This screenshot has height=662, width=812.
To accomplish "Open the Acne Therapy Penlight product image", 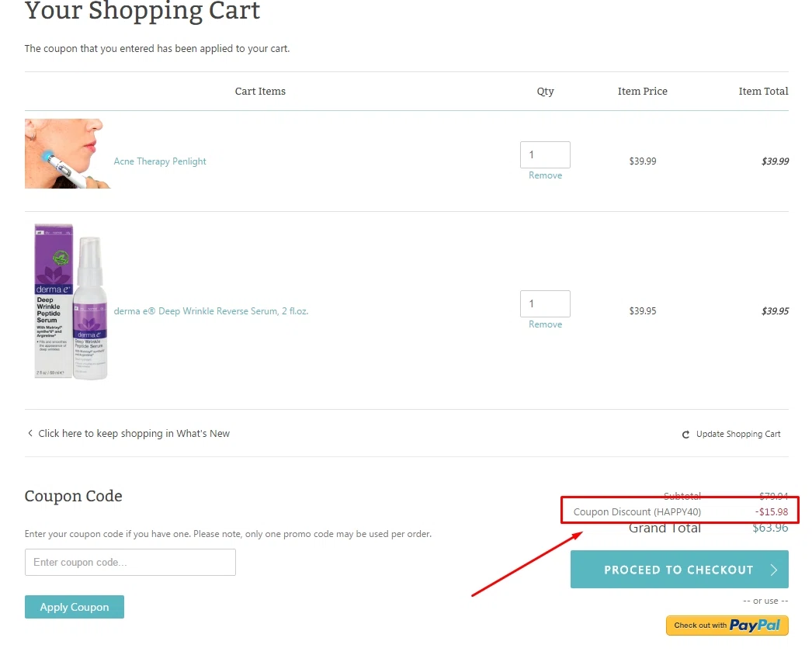I will pyautogui.click(x=68, y=154).
